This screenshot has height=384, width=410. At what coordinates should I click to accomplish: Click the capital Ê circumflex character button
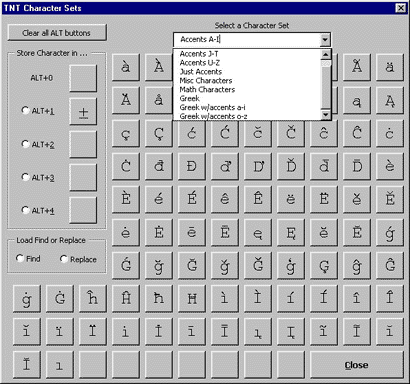click(258, 199)
